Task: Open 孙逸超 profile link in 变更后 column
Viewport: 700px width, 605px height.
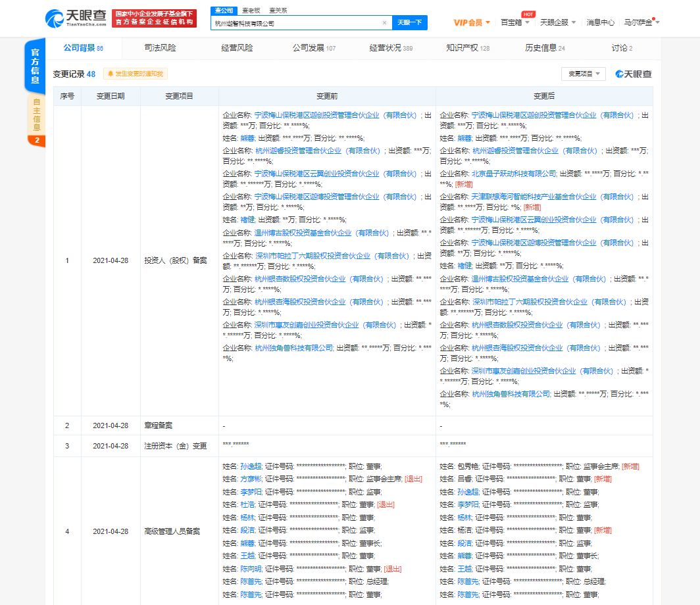Action: pyautogui.click(x=468, y=492)
